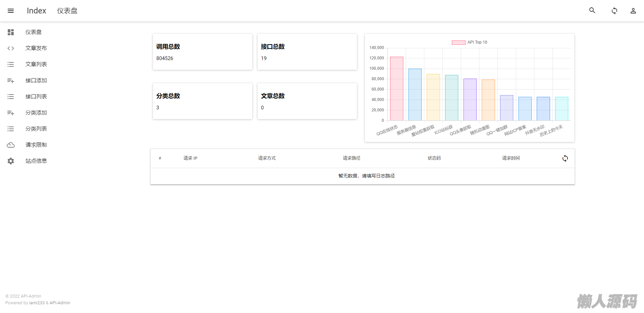Go to 接口添加 page

(x=36, y=81)
